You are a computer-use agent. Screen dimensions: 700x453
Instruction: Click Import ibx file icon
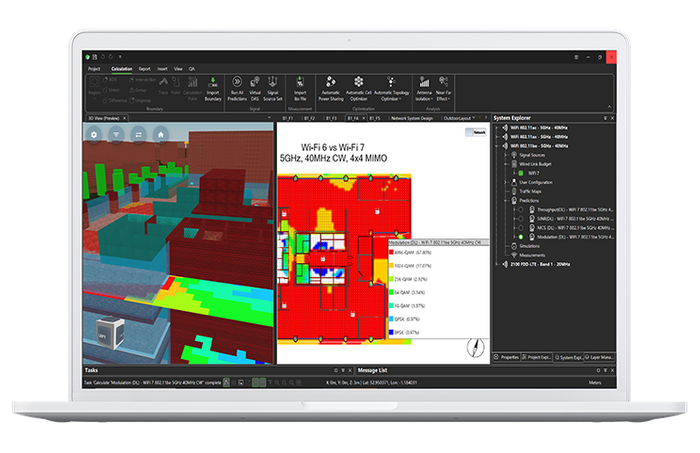coord(300,88)
